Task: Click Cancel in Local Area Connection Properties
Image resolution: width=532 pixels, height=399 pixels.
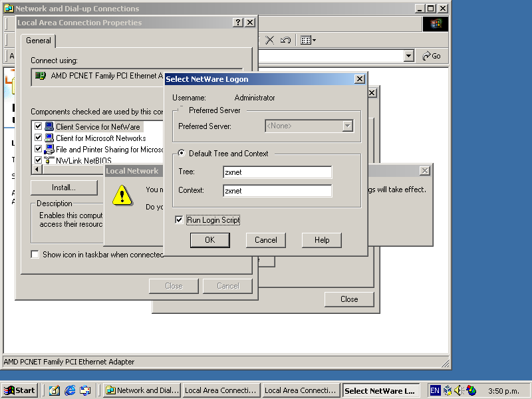Action: [x=227, y=286]
